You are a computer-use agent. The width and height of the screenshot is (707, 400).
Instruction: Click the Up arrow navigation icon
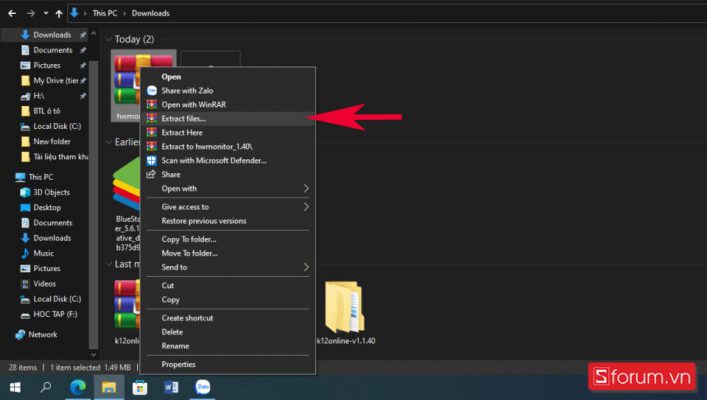[x=59, y=13]
